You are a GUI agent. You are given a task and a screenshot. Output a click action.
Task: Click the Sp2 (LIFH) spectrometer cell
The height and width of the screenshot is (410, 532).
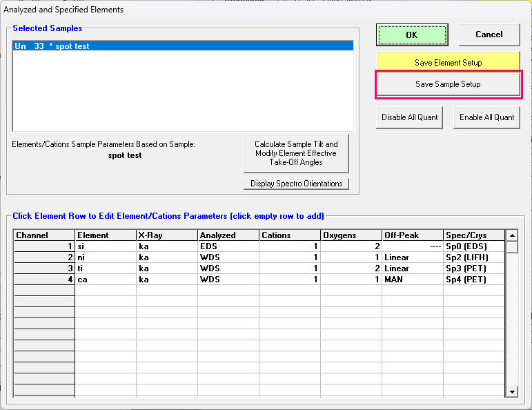(473, 257)
